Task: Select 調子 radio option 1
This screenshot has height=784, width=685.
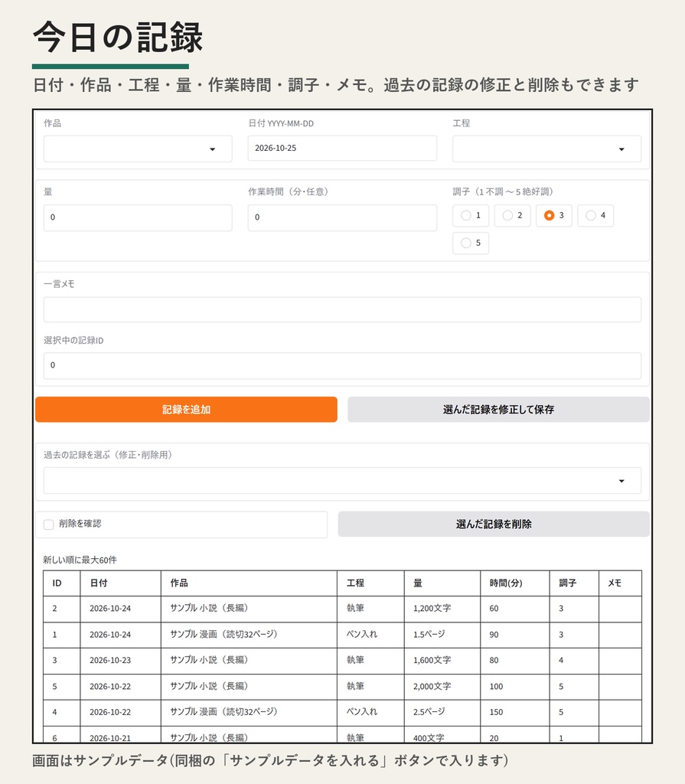Action: (x=471, y=215)
